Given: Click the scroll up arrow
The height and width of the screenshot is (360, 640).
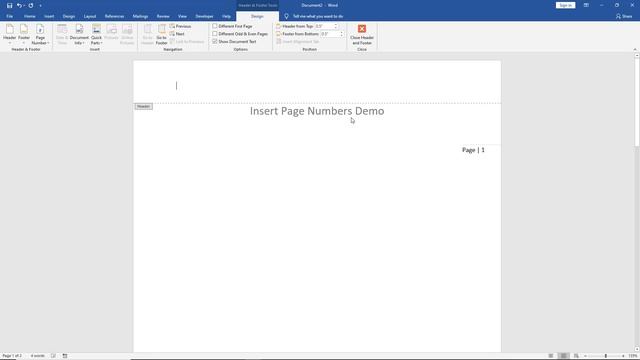Looking at the screenshot, I should coord(637,55).
